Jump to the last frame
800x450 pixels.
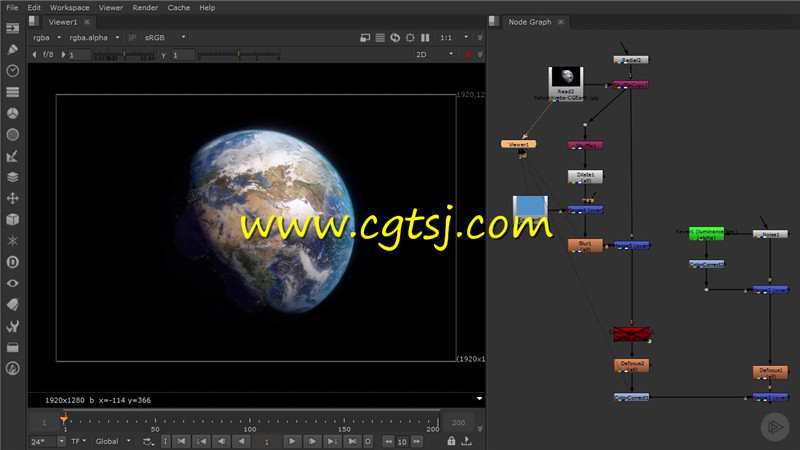[352, 441]
